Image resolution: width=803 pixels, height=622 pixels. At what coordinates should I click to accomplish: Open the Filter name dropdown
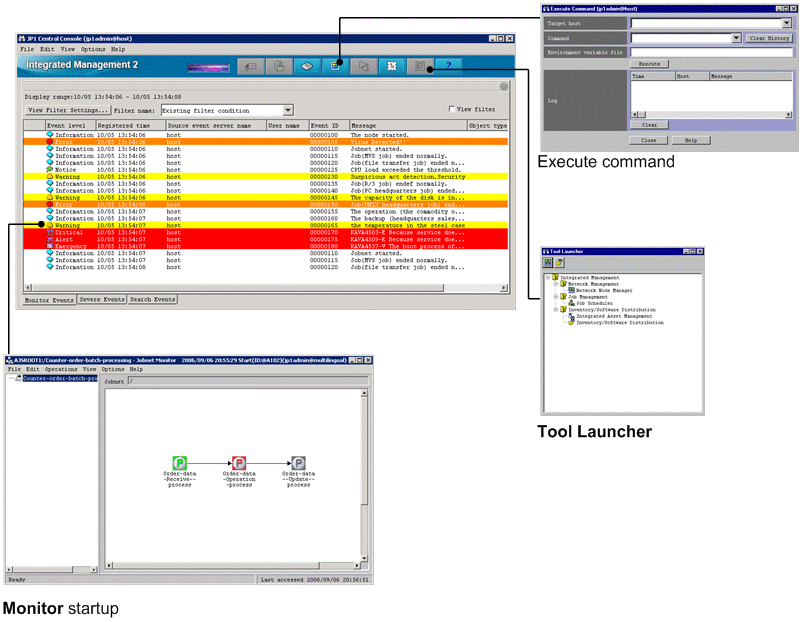click(288, 110)
